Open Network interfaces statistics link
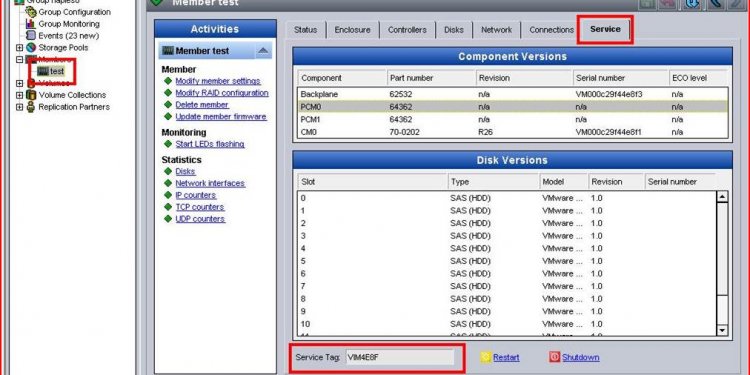The image size is (750, 375). [210, 183]
